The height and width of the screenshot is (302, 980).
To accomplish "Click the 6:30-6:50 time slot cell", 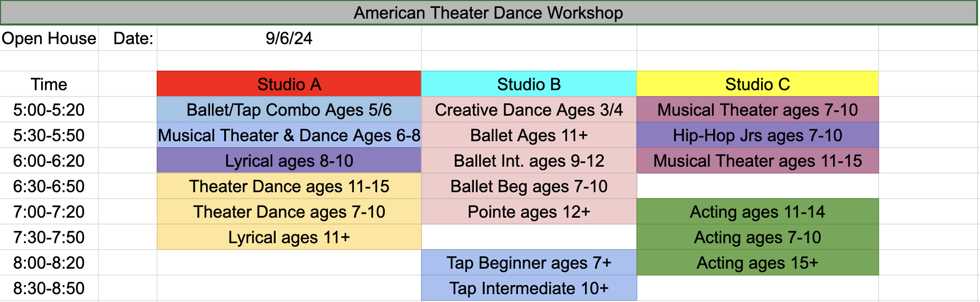I will [49, 186].
